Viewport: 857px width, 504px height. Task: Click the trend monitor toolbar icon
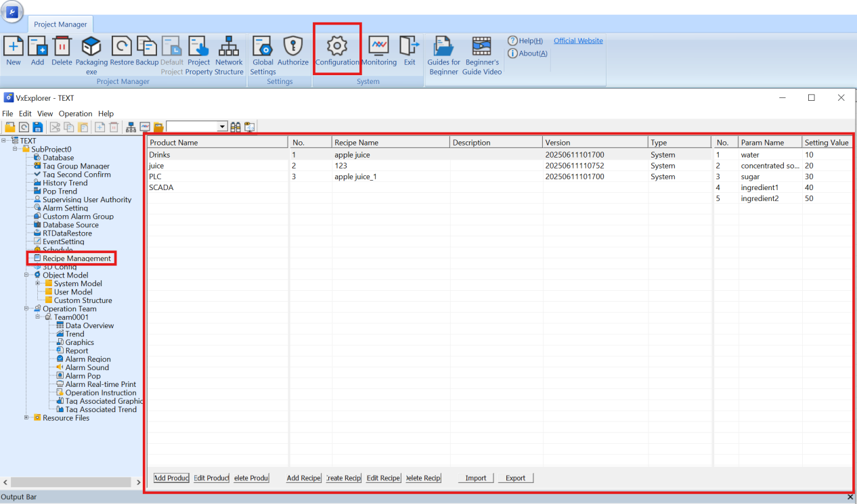[145, 127]
